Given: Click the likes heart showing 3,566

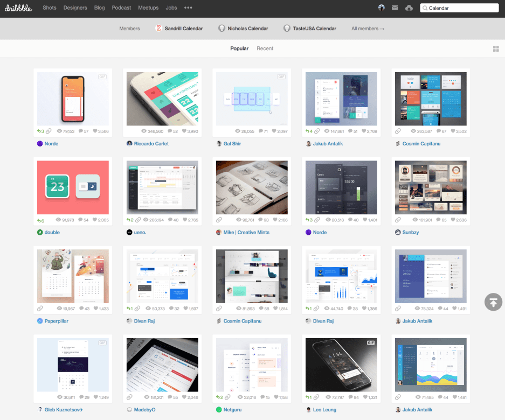Looking at the screenshot, I should (x=95, y=131).
